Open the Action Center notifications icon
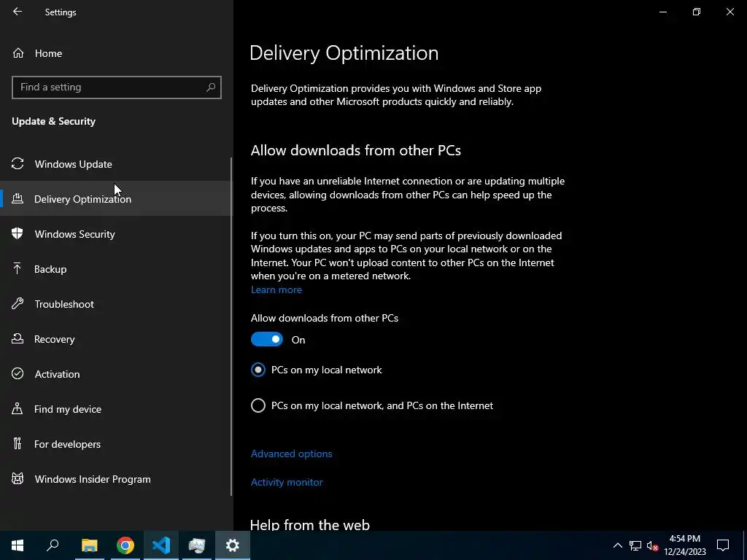Image resolution: width=747 pixels, height=560 pixels. click(723, 545)
